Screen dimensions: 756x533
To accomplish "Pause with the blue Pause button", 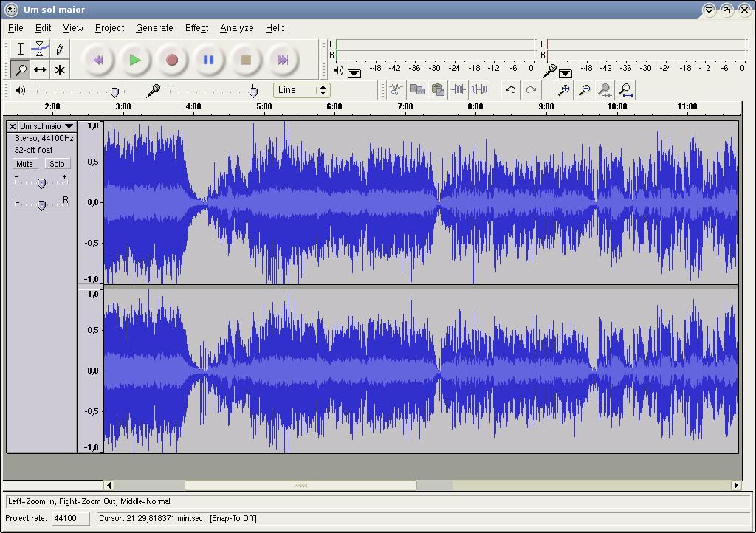I will (x=209, y=60).
